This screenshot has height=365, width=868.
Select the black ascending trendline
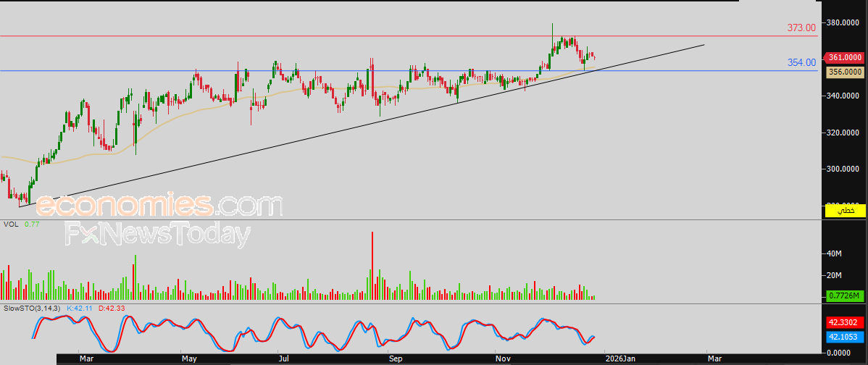[361, 126]
